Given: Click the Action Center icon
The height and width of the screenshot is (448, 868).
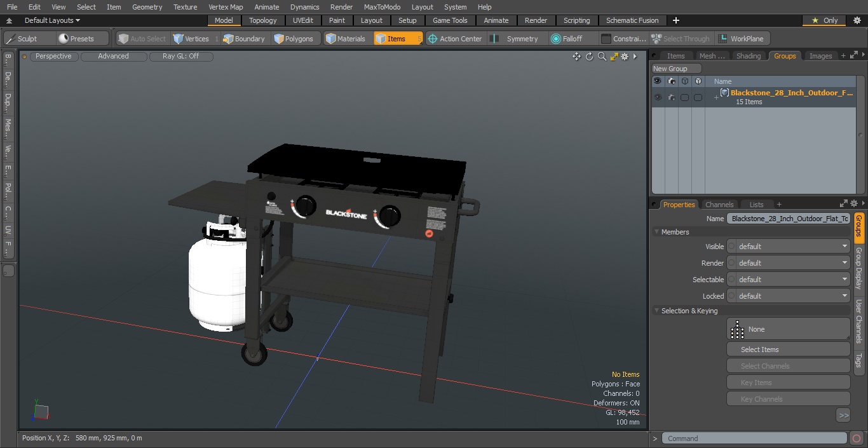Looking at the screenshot, I should tap(433, 39).
